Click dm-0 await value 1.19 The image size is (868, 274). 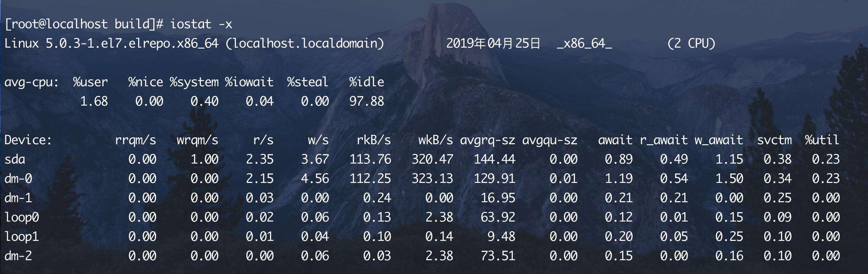tap(619, 179)
